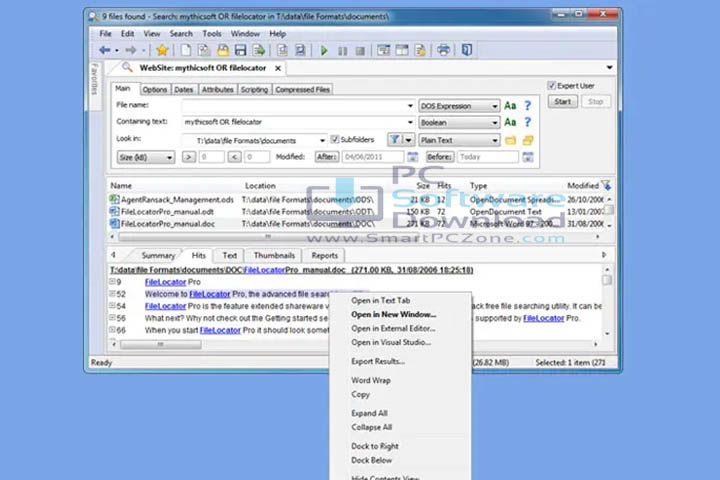Select FileLocatorPro_manual.odt in results list

(x=167, y=212)
